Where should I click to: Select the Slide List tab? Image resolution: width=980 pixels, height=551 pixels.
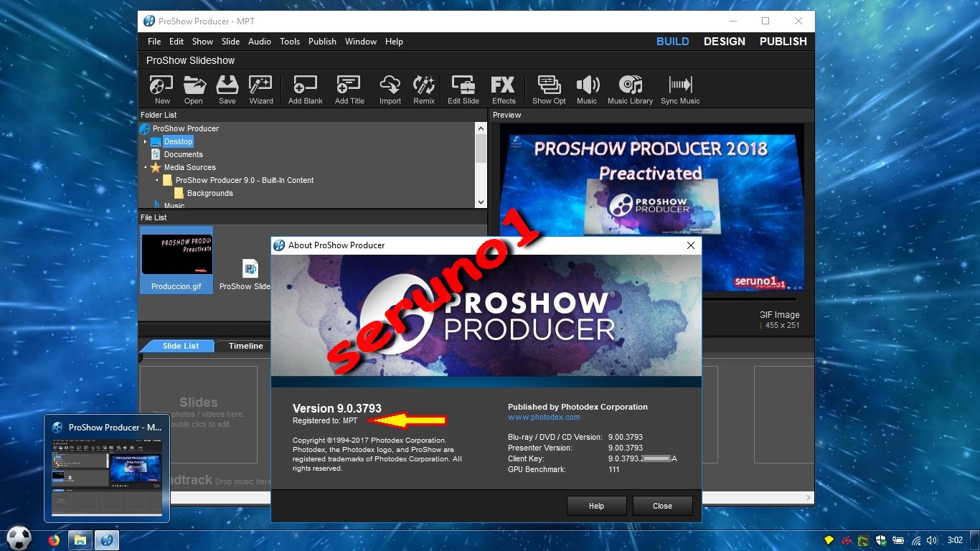[180, 346]
